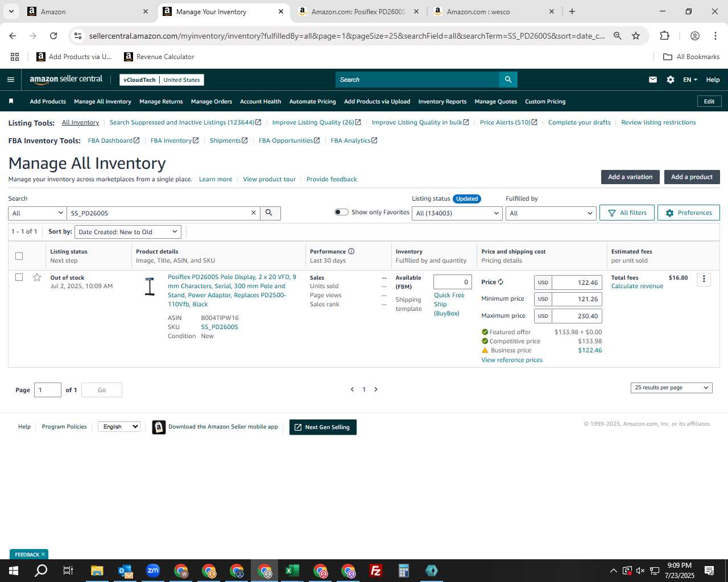Viewport: 728px width, 582px height.
Task: Open Account Health menu item
Action: [x=260, y=101]
